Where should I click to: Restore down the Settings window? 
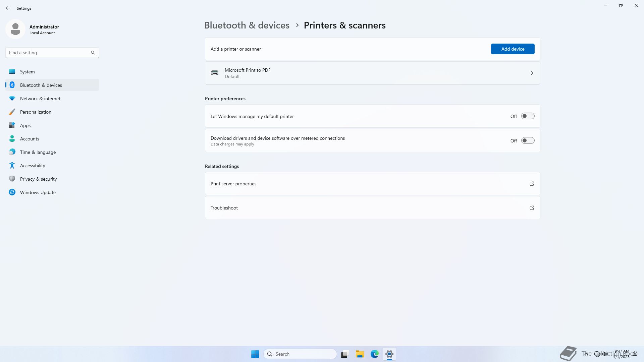click(x=621, y=5)
